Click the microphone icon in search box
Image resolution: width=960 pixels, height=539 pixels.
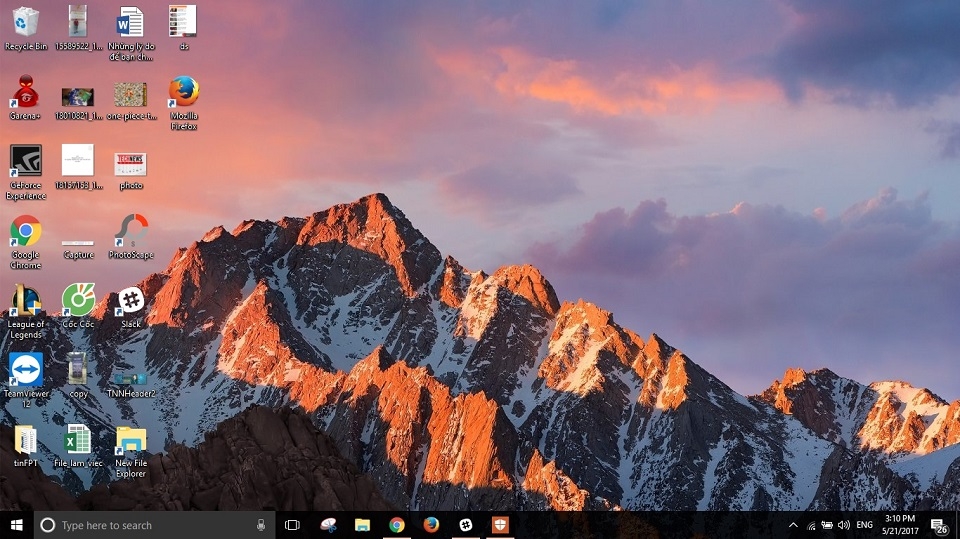tap(261, 525)
